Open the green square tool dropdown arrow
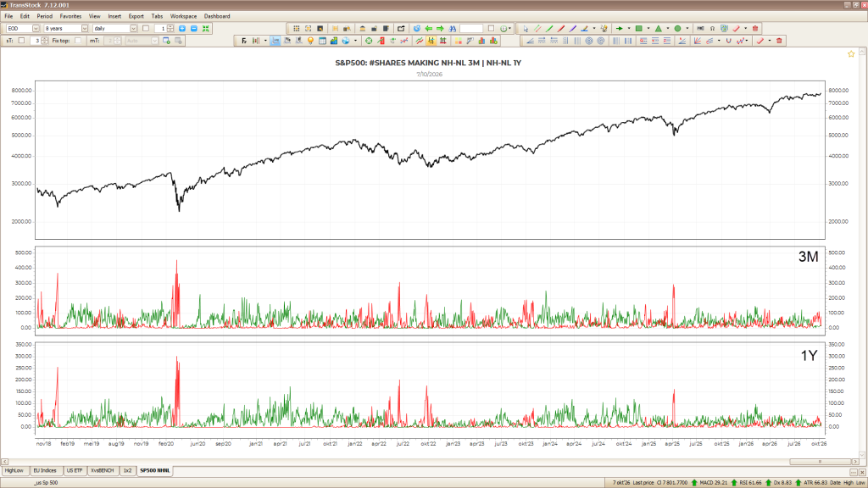 648,28
